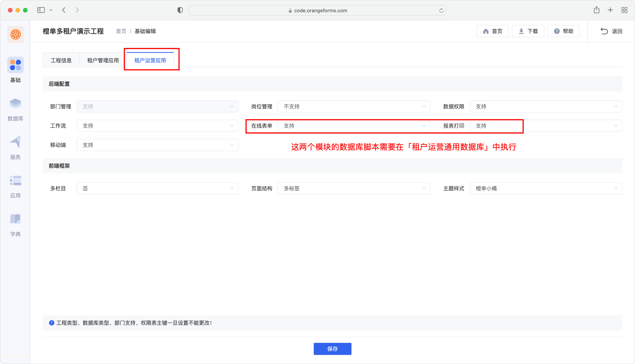This screenshot has height=364, width=635.
Task: Open the 字典 sidebar section
Action: 15,225
